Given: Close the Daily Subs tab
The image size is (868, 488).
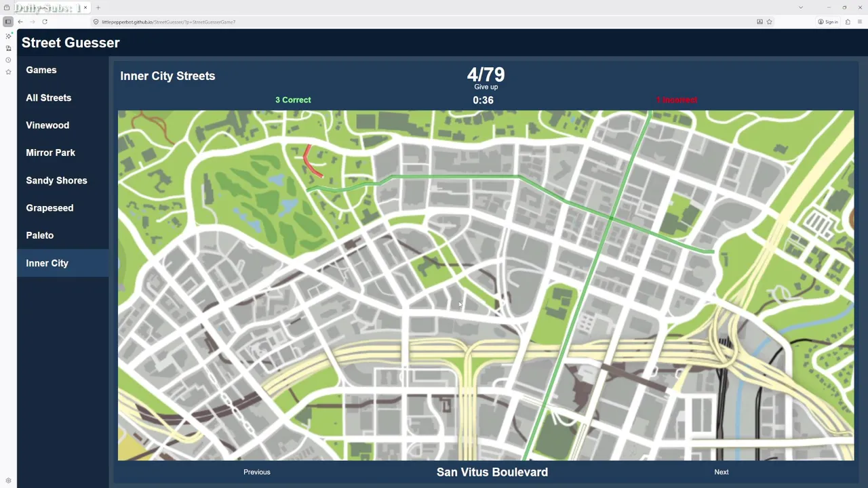Looking at the screenshot, I should [x=85, y=7].
